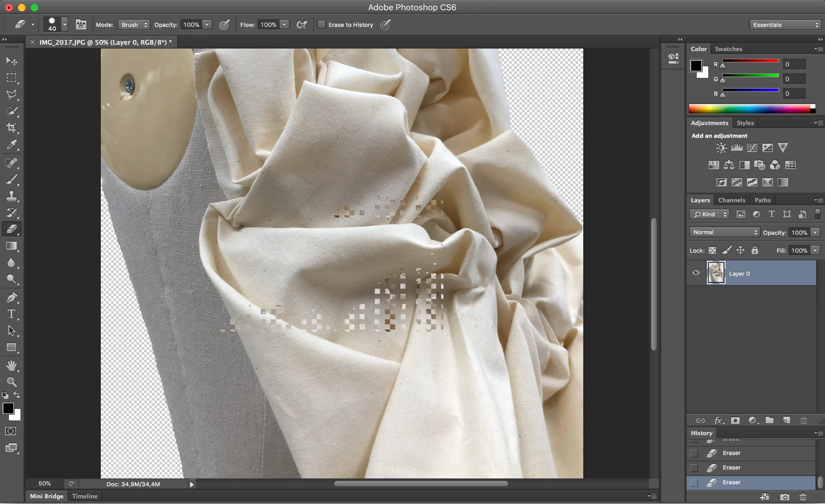Click the red channel slider

[x=750, y=61]
